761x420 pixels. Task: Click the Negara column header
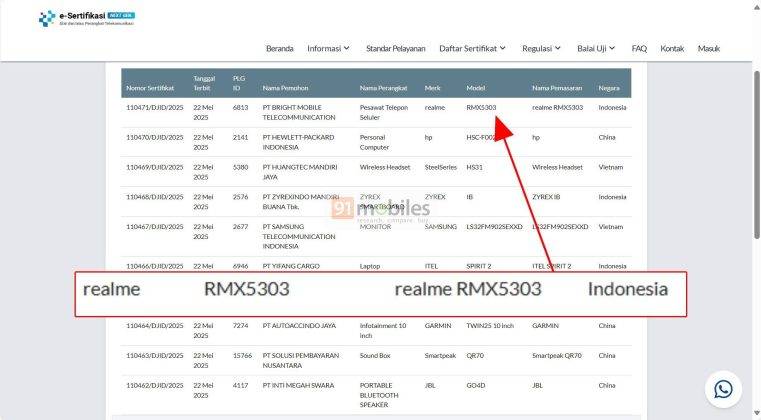click(x=609, y=88)
